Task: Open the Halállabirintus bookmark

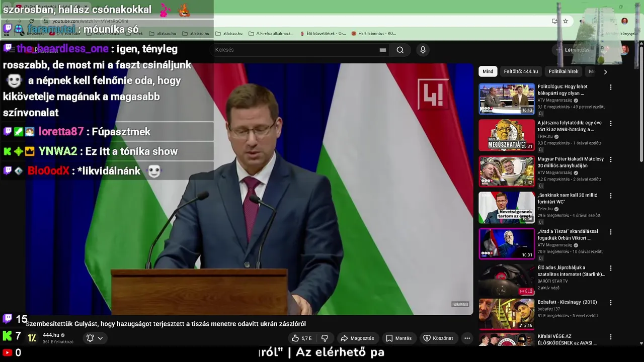Action: point(374,34)
